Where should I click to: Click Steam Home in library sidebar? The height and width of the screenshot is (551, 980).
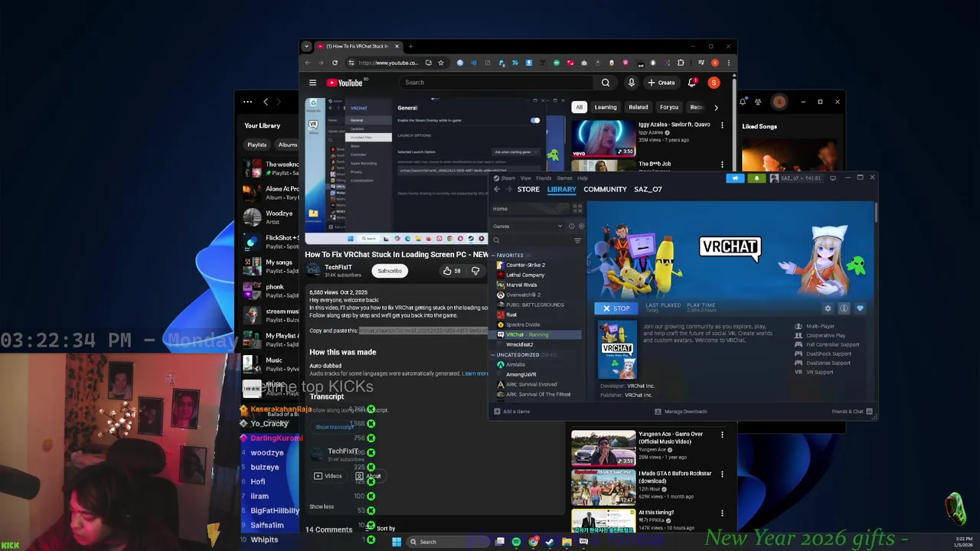pyautogui.click(x=500, y=208)
